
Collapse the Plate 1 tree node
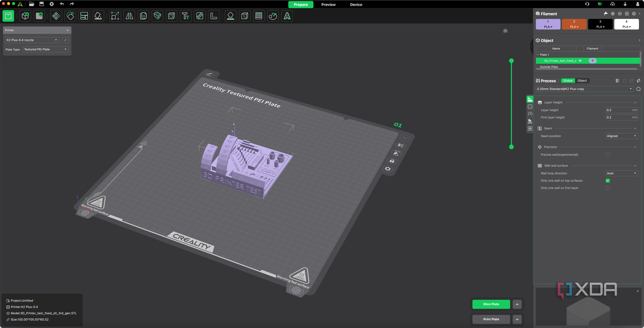538,55
